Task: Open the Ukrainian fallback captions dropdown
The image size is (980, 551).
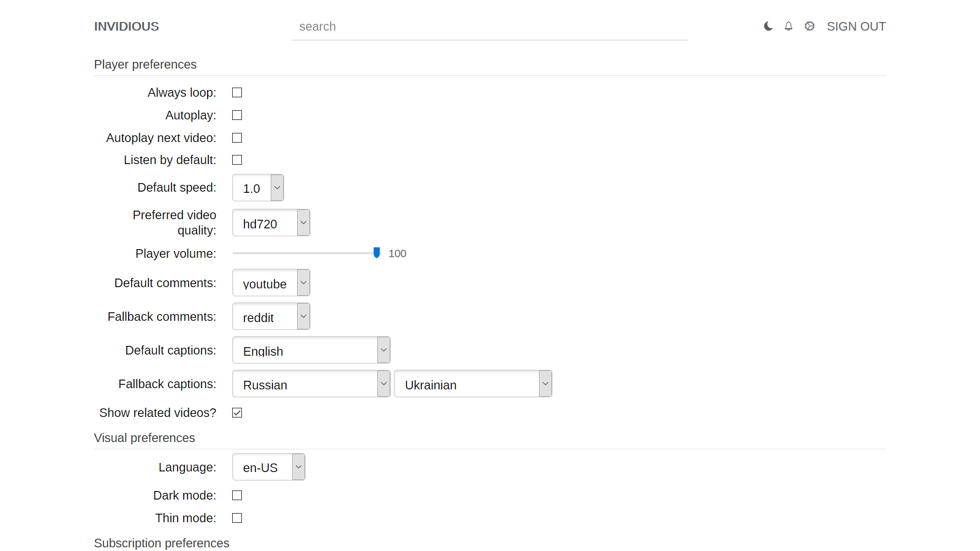Action: click(x=473, y=384)
